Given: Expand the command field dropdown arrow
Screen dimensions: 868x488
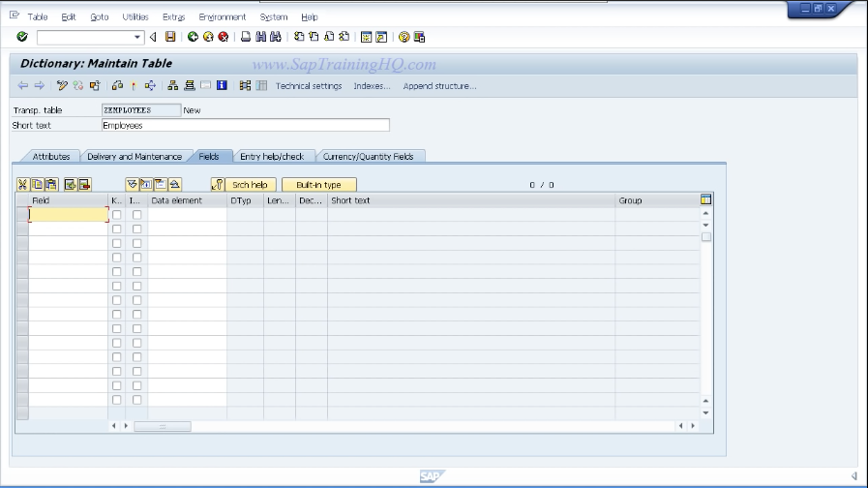Looking at the screenshot, I should (137, 37).
